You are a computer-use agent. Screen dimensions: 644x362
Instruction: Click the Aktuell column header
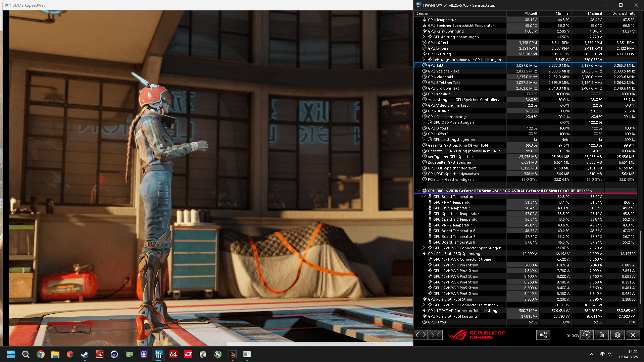tap(523, 13)
